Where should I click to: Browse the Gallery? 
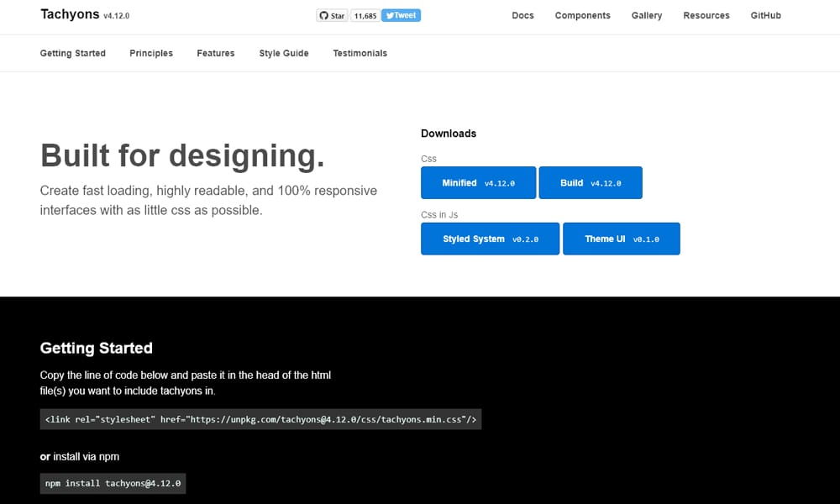click(646, 15)
